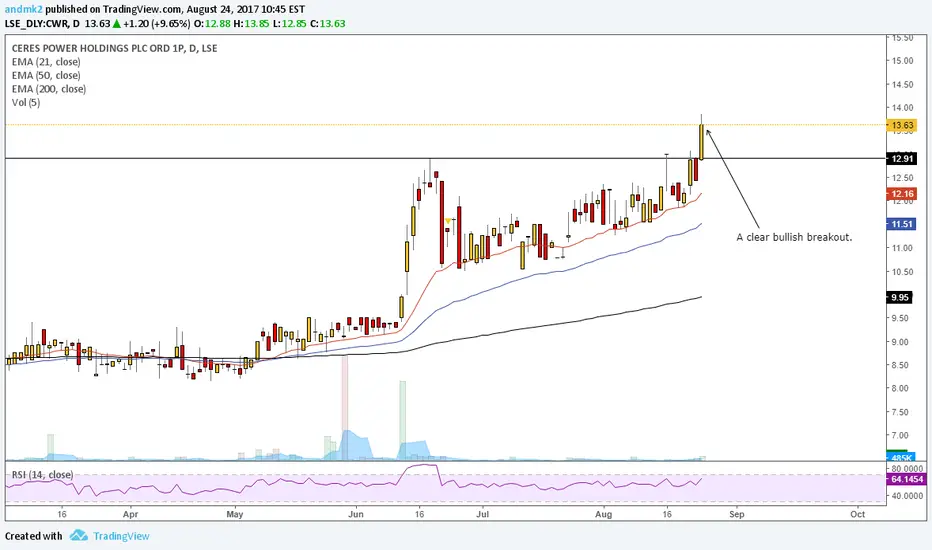
Task: Select the Vol (5) indicator label
Action: 26,102
